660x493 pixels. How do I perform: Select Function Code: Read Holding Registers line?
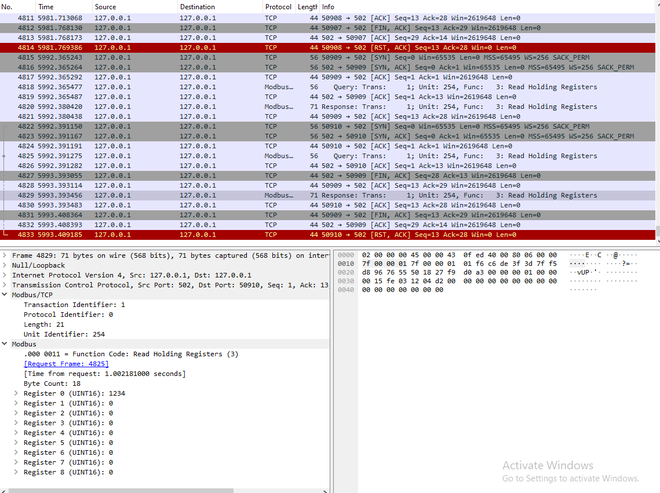131,354
